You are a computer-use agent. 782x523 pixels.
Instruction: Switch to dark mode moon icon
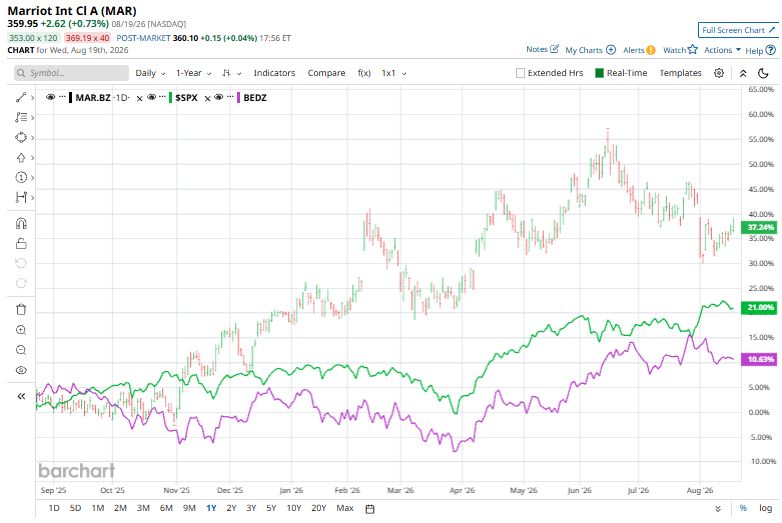[x=763, y=73]
